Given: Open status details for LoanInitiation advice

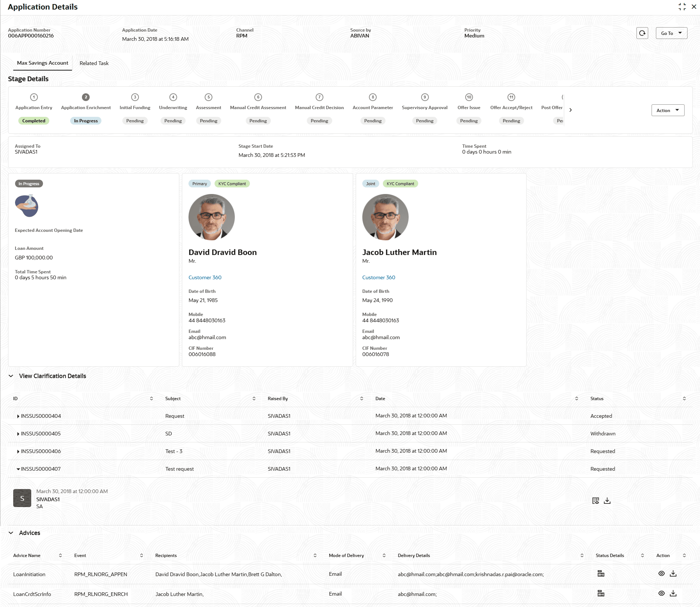Looking at the screenshot, I should [x=601, y=574].
